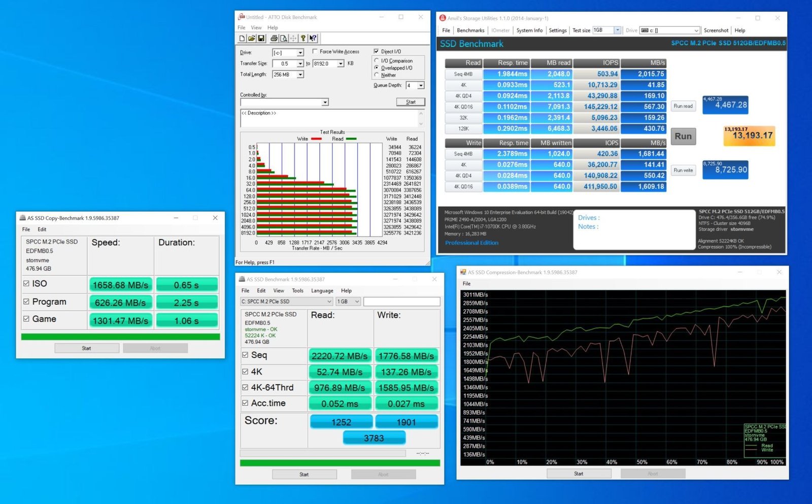Toggle the 4K-64Thrd checkbox in AS SSD
Screen dimensions: 812x504
(245, 387)
